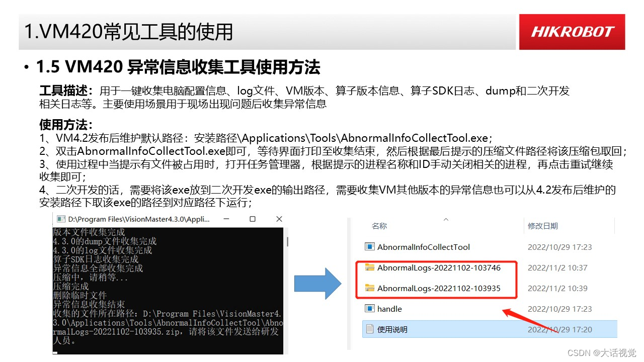Click the modified date of AbnormalInfoCollectTool
Screen dimensions: 644x362
(560, 247)
